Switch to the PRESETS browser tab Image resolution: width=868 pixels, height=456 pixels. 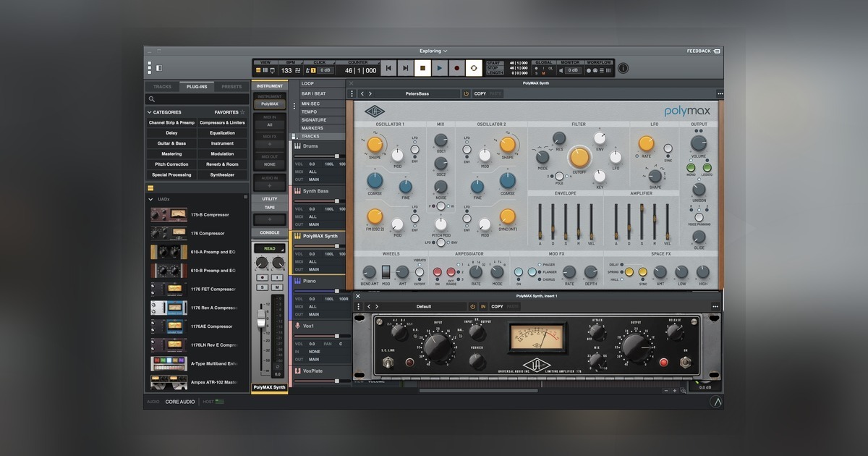[231, 87]
